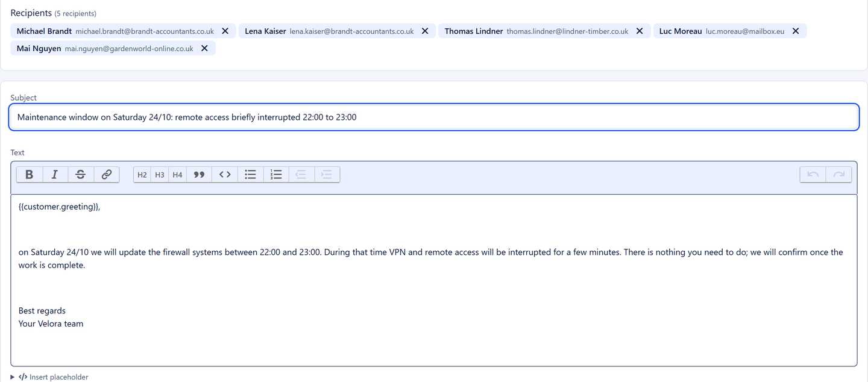The height and width of the screenshot is (382, 868).
Task: Create a bulleted list
Action: coord(251,175)
